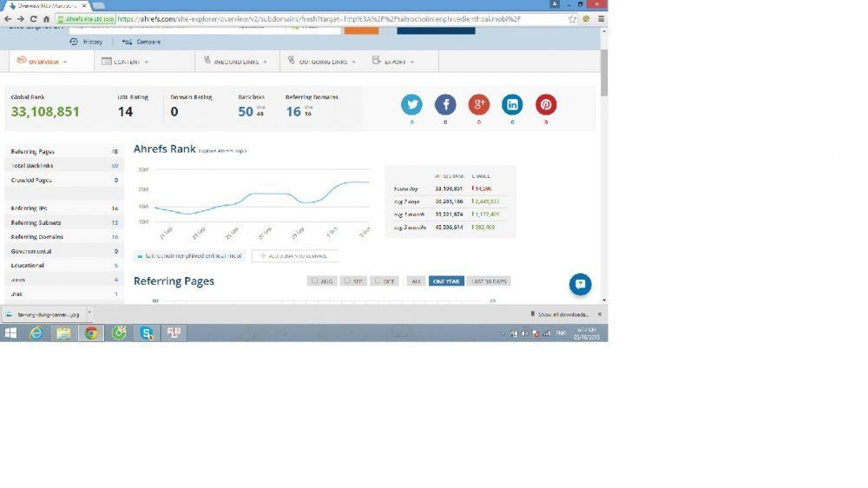
Task: Click the Referring IPs sidebar row
Action: click(64, 208)
